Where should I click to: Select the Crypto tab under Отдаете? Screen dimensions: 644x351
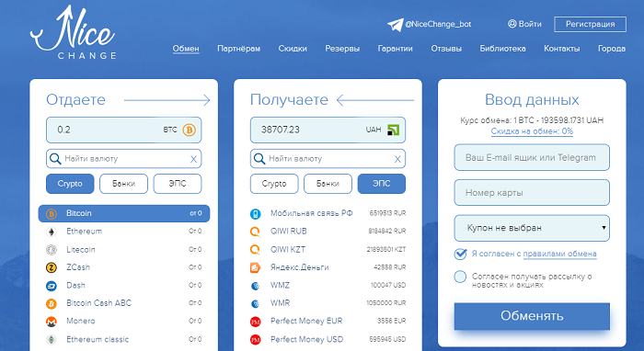(70, 184)
